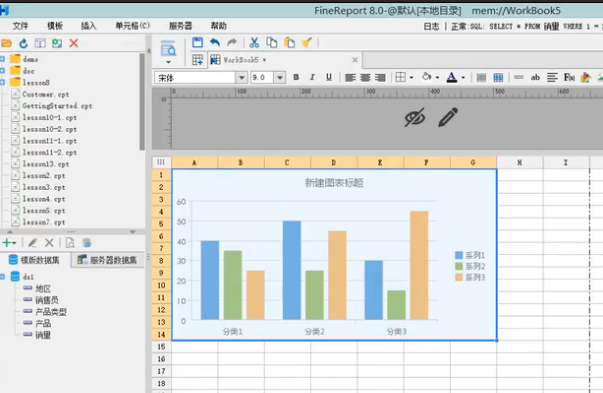Preview the dataset with the magnifier page icon
The height and width of the screenshot is (393, 603).
click(x=70, y=243)
